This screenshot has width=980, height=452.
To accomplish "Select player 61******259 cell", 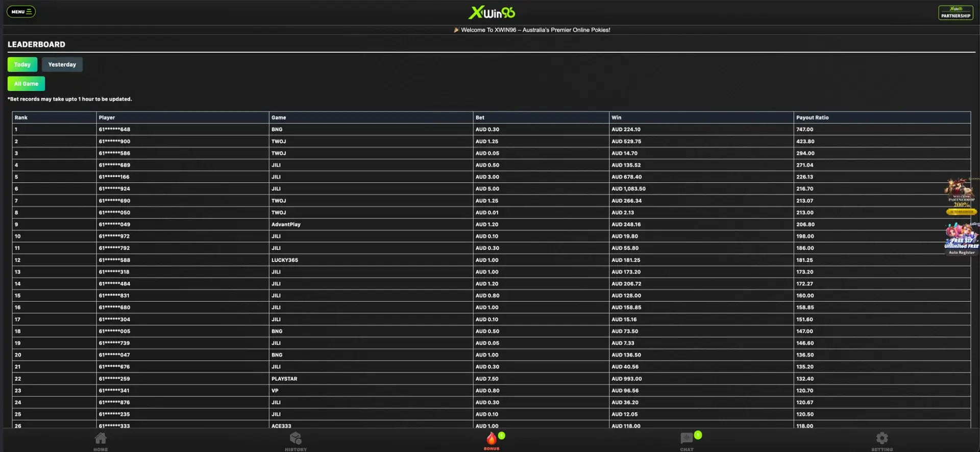I will click(x=183, y=378).
